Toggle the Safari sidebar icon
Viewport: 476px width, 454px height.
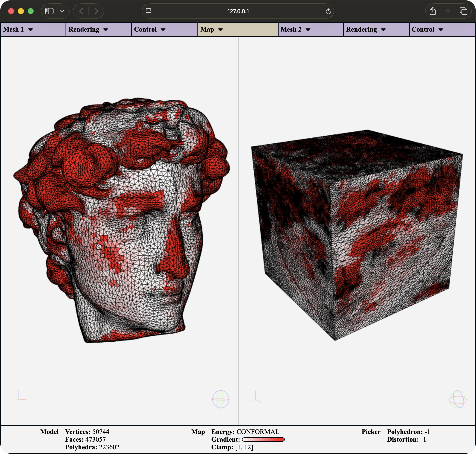click(49, 11)
